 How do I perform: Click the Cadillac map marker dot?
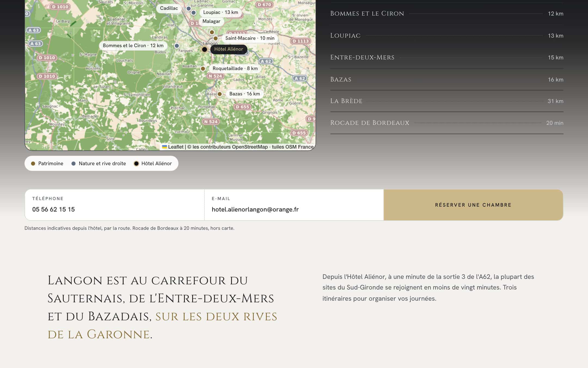(188, 8)
